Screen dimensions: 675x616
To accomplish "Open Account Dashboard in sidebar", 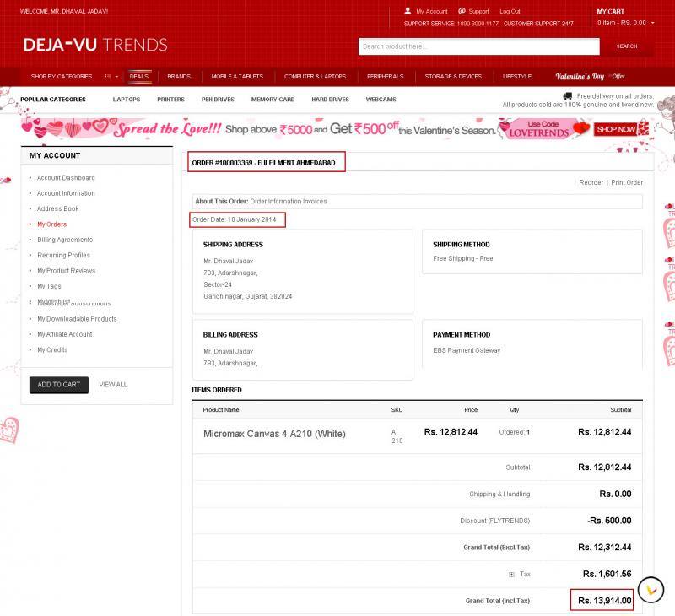I will 66,178.
